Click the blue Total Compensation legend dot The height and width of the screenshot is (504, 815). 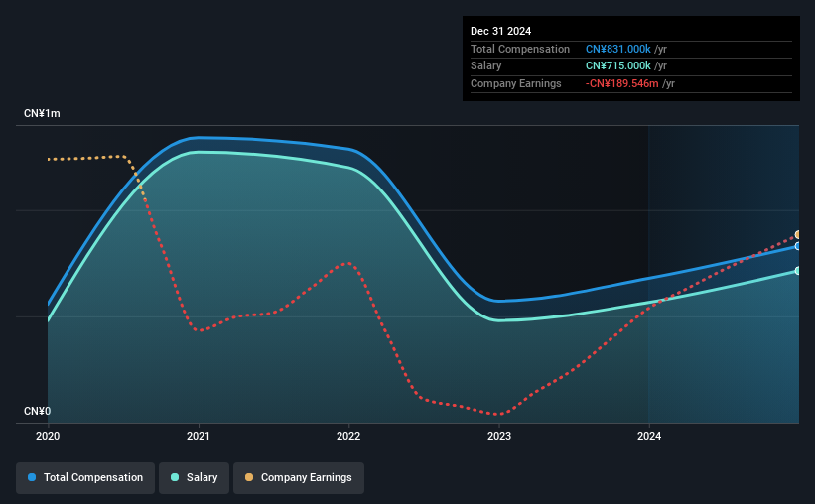32,477
